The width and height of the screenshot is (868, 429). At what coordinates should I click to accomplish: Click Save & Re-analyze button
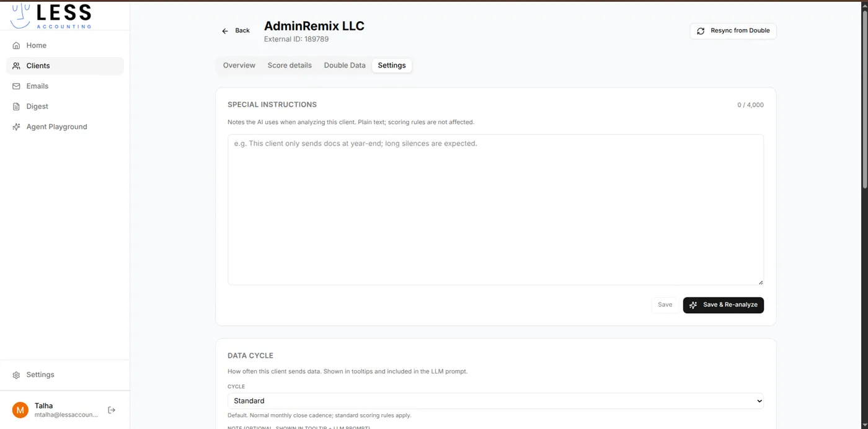pyautogui.click(x=724, y=305)
